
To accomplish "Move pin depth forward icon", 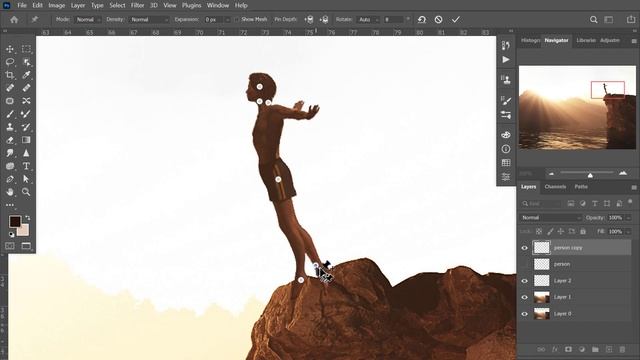I will pyautogui.click(x=309, y=20).
